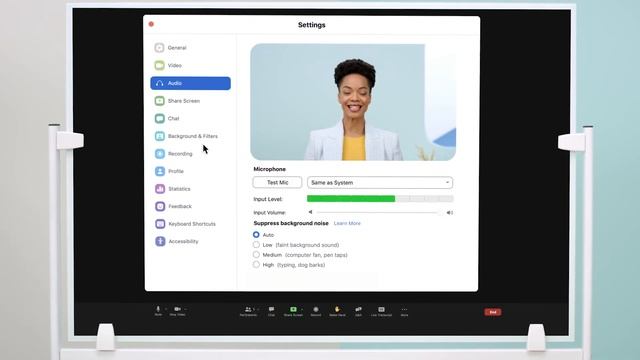Stop Video in the meeting toolbar
Screen dimensions: 640x360
point(177,311)
